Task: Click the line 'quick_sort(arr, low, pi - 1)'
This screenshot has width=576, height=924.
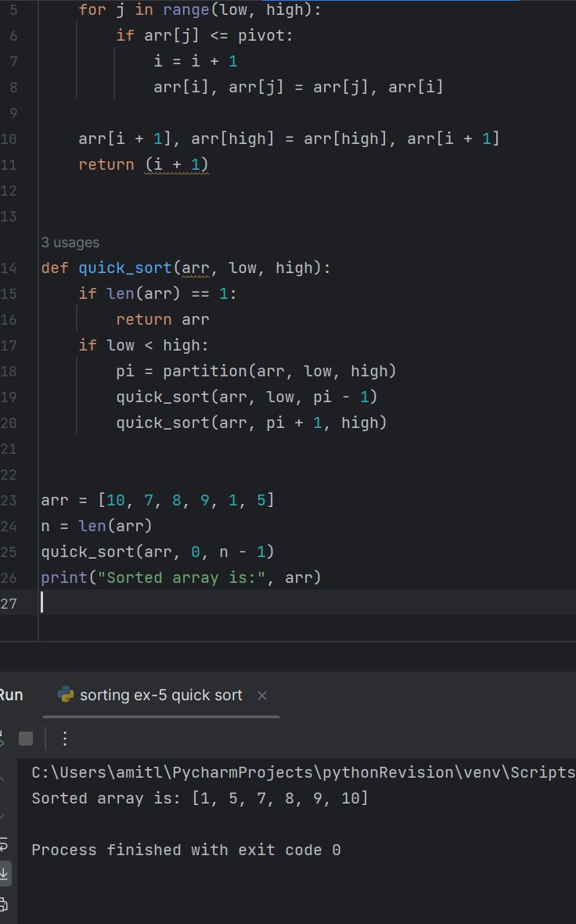Action: pos(247,397)
